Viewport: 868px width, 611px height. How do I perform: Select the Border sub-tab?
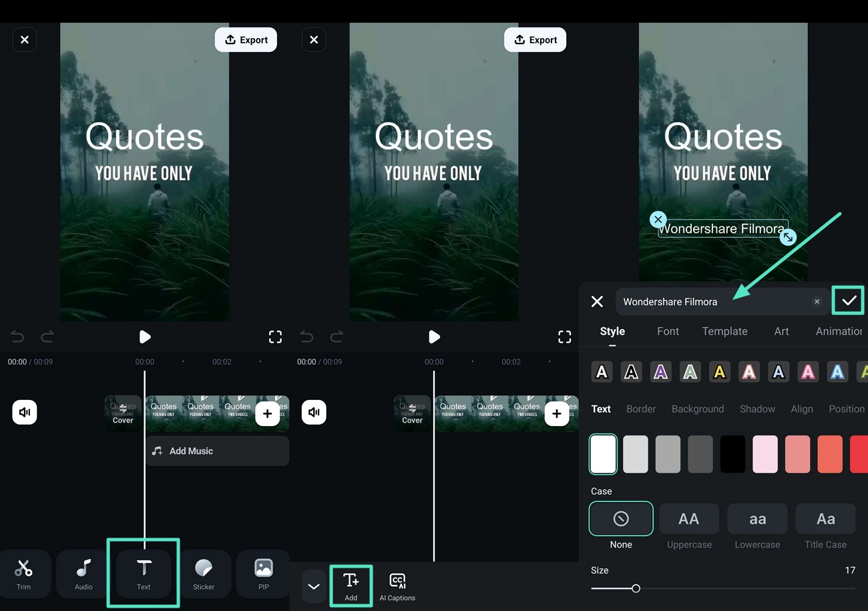click(x=641, y=409)
